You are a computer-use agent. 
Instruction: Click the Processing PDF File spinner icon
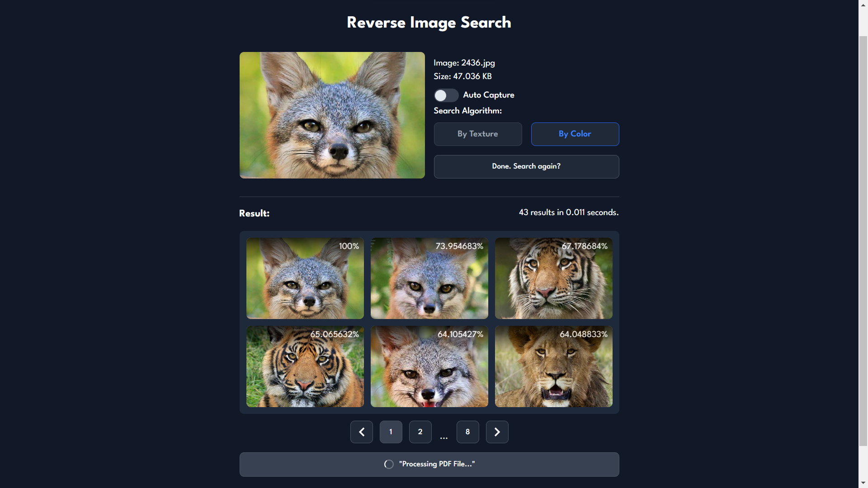(389, 464)
